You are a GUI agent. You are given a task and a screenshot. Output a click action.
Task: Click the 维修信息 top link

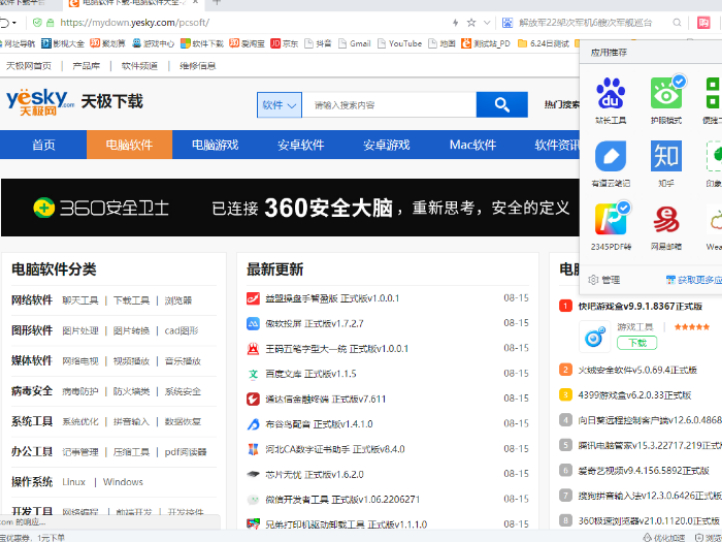point(198,66)
